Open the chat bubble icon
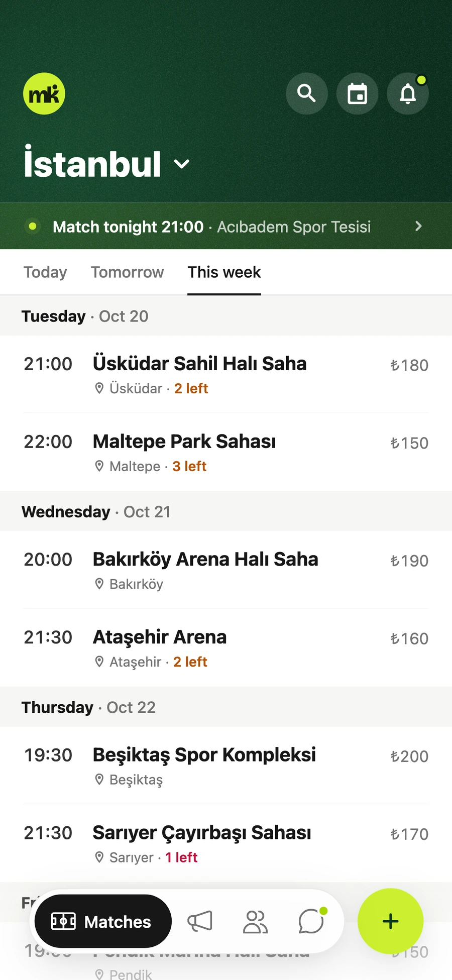The height and width of the screenshot is (980, 452). pyautogui.click(x=311, y=921)
